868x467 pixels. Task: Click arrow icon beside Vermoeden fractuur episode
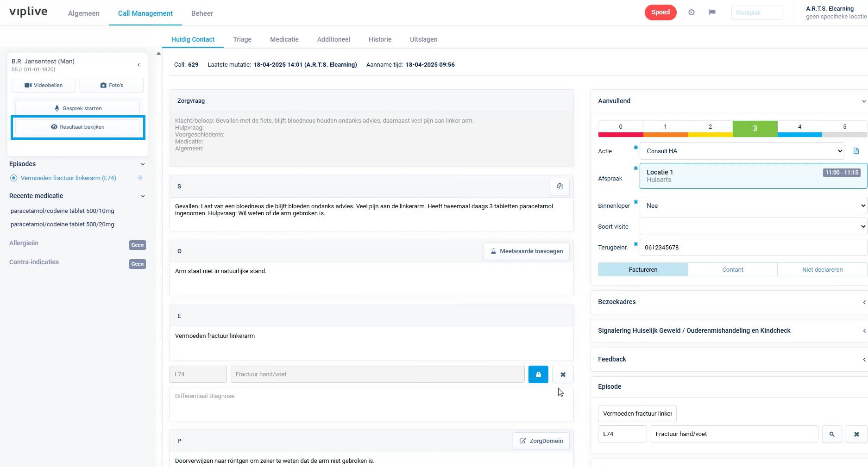click(x=140, y=178)
